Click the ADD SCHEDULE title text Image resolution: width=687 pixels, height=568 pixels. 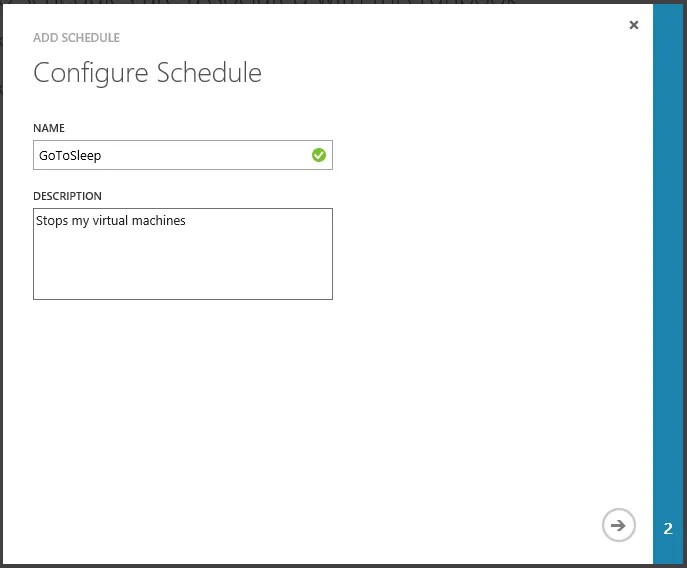coord(76,38)
